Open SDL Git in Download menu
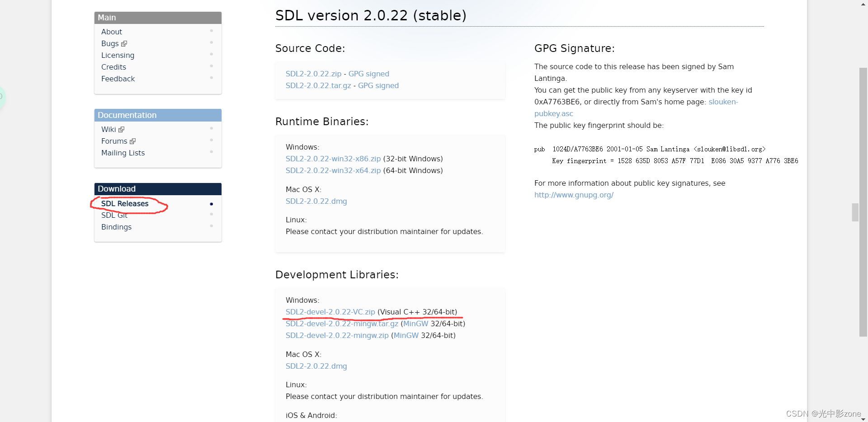 coord(114,216)
